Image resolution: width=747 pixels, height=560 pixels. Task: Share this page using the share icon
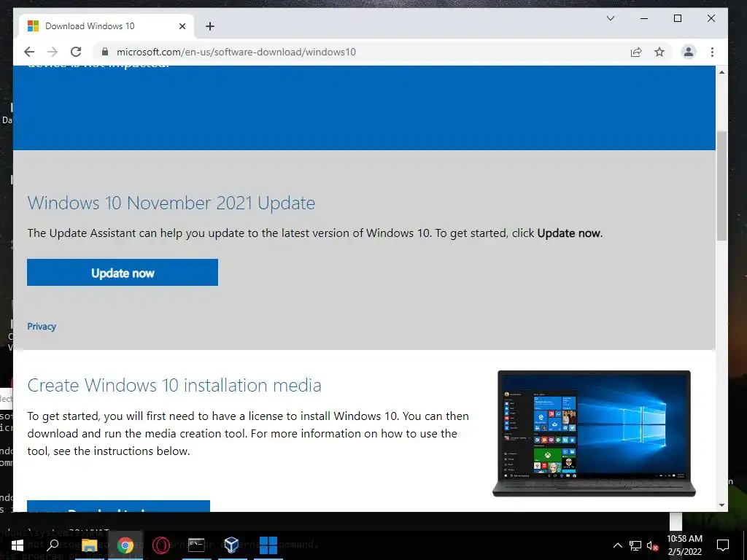[636, 52]
